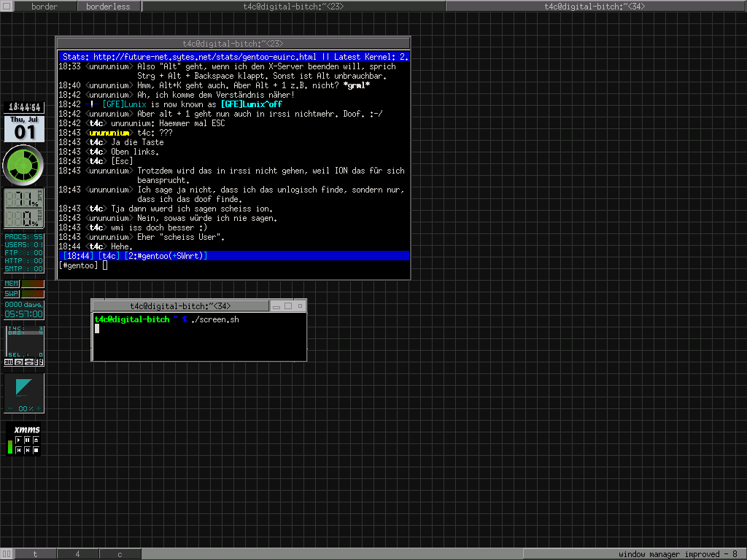
Task: Click the message 'Hehe.' from t4c
Action: coord(122,246)
